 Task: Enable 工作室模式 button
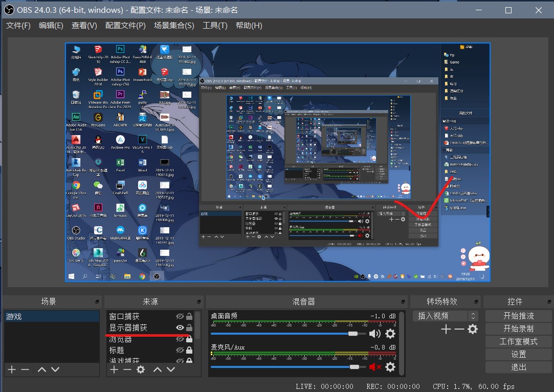(518, 341)
